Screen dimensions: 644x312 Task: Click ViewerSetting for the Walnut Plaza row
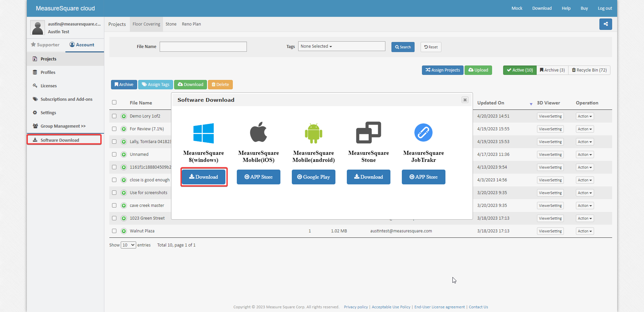click(x=550, y=231)
